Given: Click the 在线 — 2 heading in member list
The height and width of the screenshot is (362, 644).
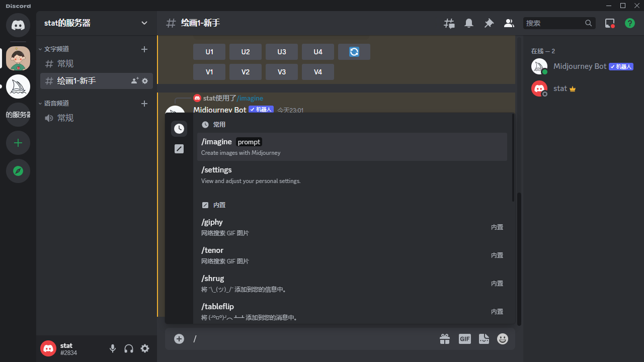Looking at the screenshot, I should coord(543,51).
